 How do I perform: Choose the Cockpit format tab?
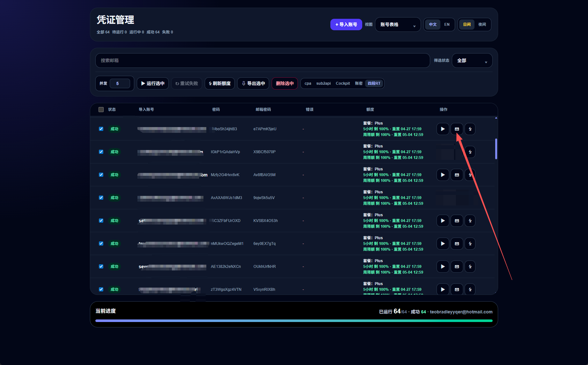(x=343, y=83)
